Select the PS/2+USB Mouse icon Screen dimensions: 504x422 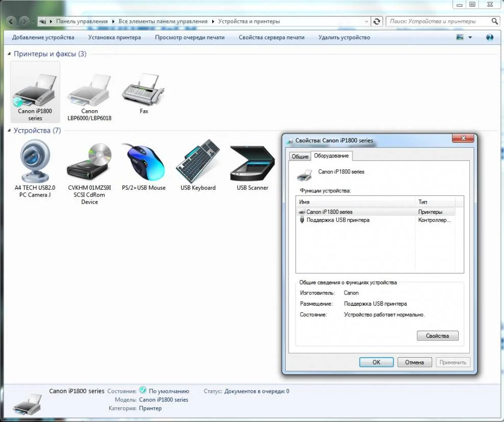coord(144,162)
